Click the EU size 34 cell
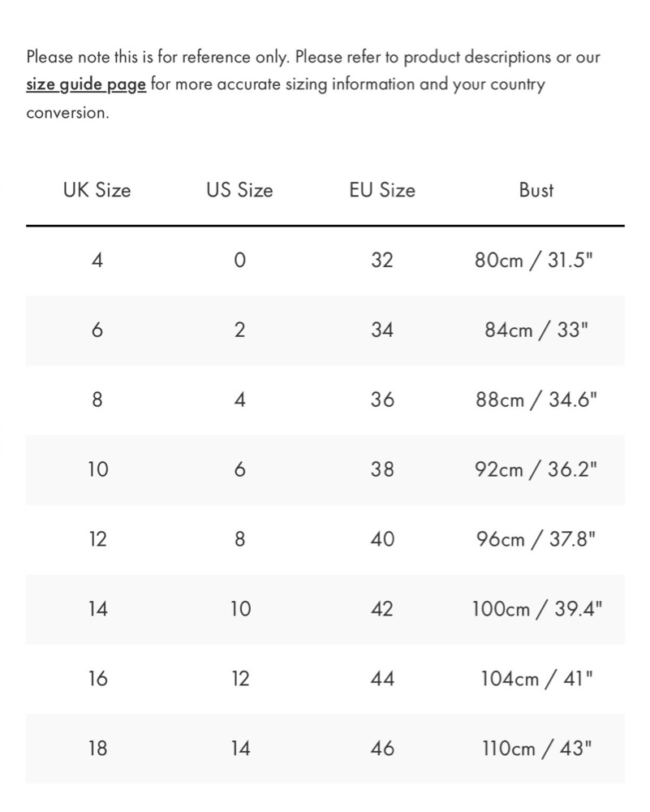 pyautogui.click(x=382, y=330)
